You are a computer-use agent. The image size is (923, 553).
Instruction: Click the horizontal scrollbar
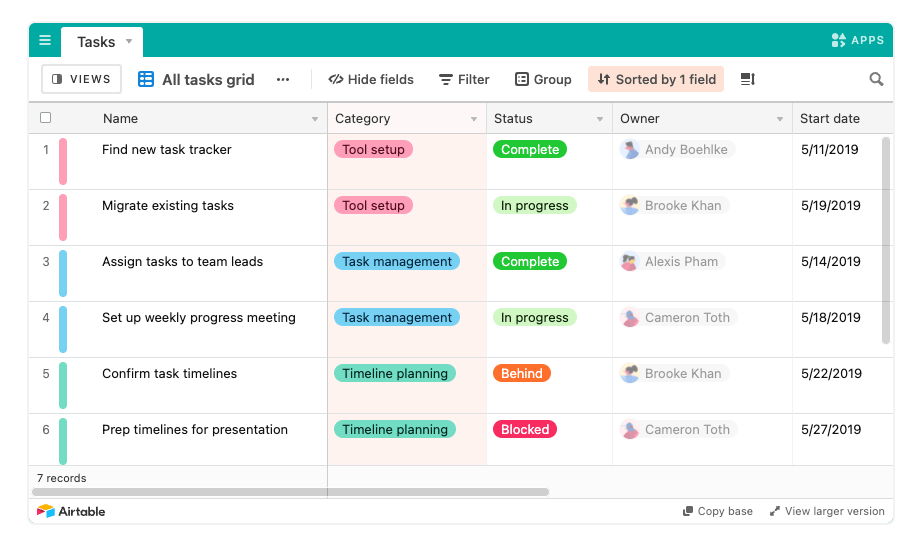290,492
